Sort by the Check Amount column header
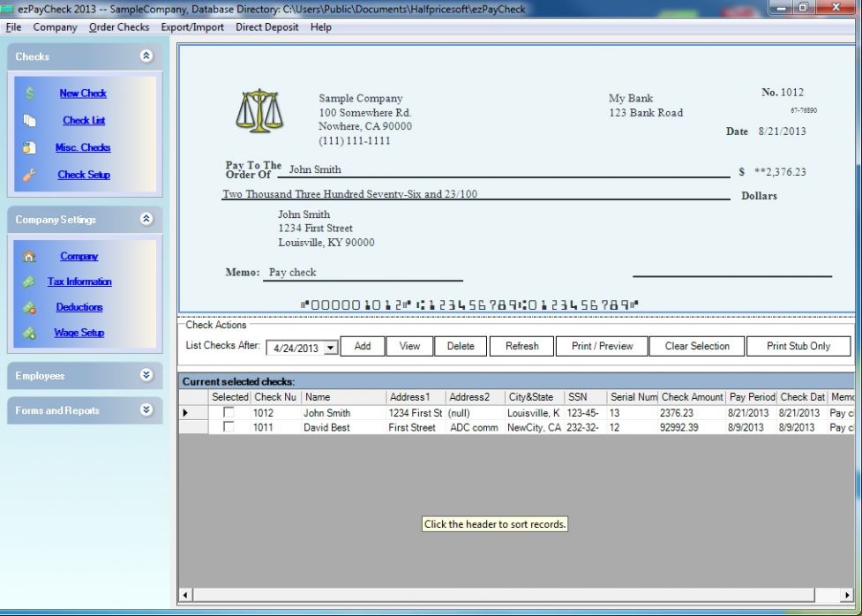The height and width of the screenshot is (616, 862). 692,397
